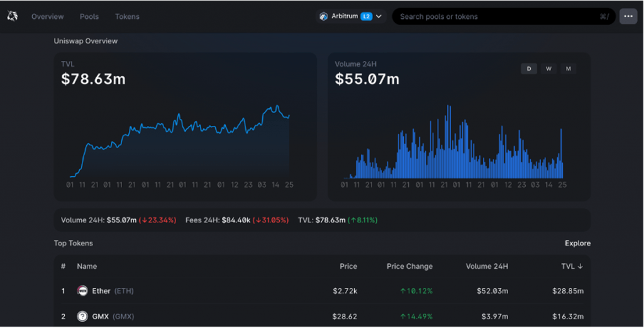Click the Ether token icon
Image resolution: width=644 pixels, height=328 pixels.
82,291
